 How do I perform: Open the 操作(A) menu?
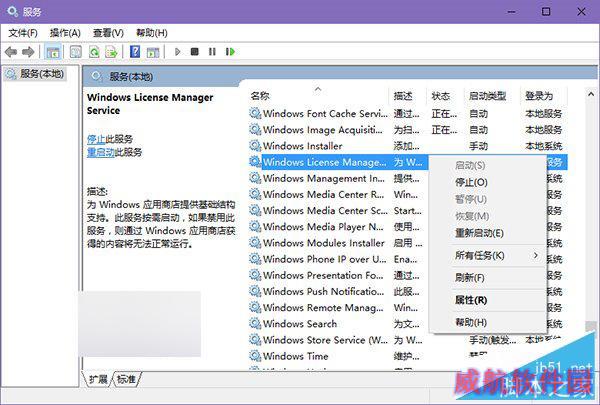[65, 33]
